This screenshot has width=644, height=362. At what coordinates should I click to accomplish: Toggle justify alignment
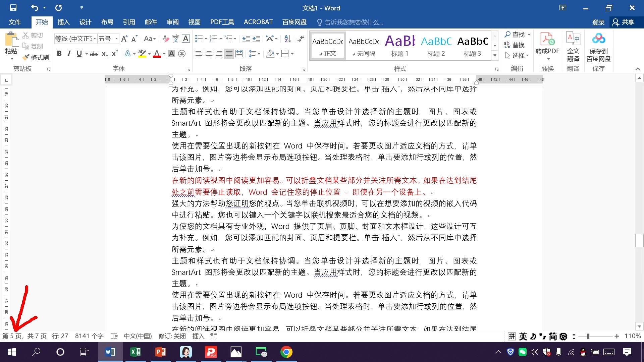(229, 54)
